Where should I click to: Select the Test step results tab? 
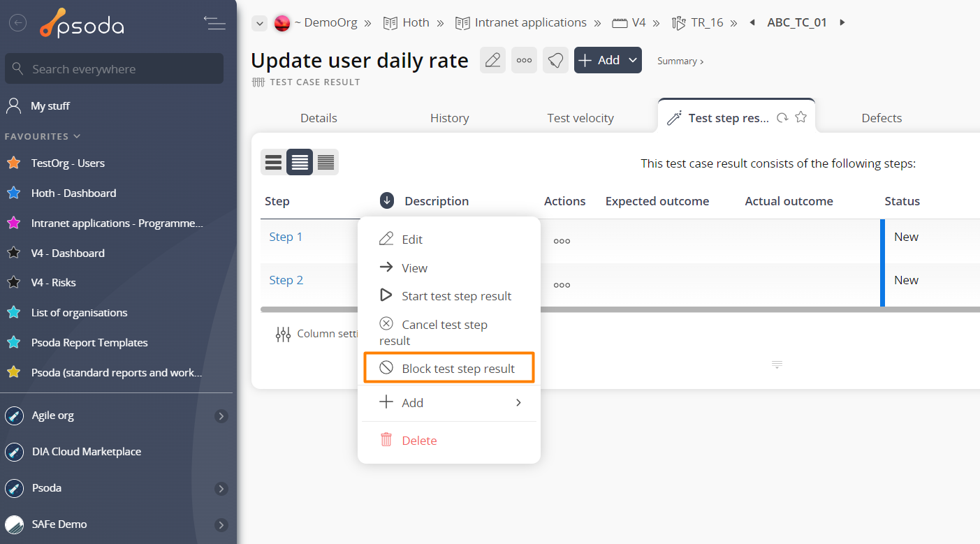729,118
